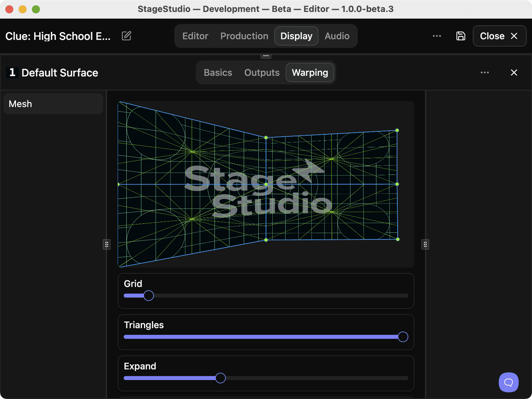Select the top-center mesh control point
Screen dimensions: 532x399
(x=266, y=137)
